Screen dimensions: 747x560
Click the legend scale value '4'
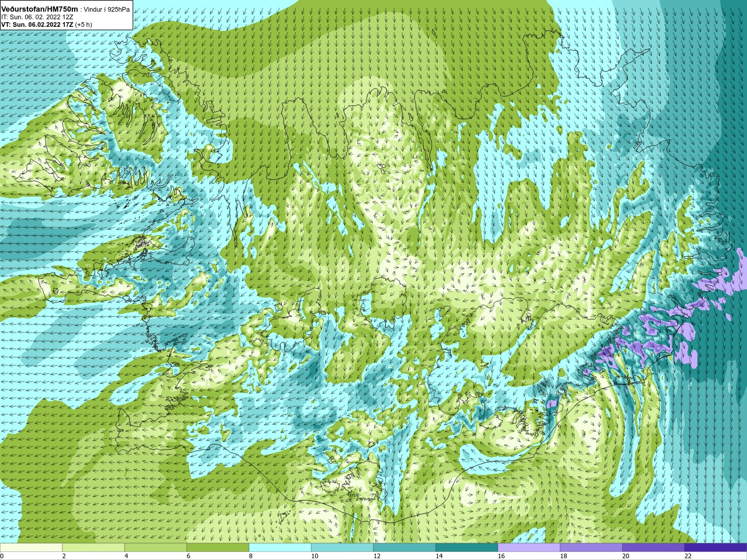click(126, 556)
